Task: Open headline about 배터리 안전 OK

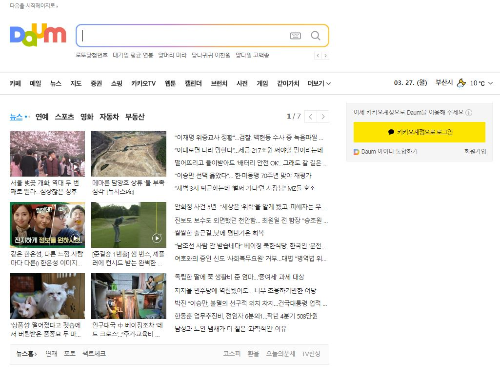Action: (x=250, y=163)
